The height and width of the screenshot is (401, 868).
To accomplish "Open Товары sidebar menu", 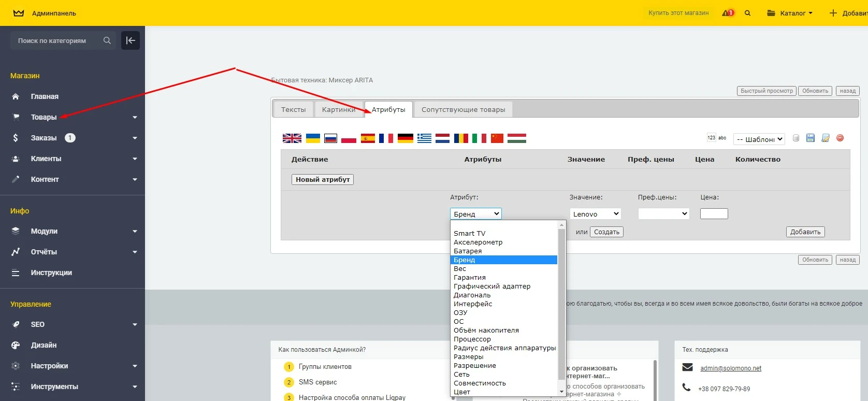I will (44, 117).
